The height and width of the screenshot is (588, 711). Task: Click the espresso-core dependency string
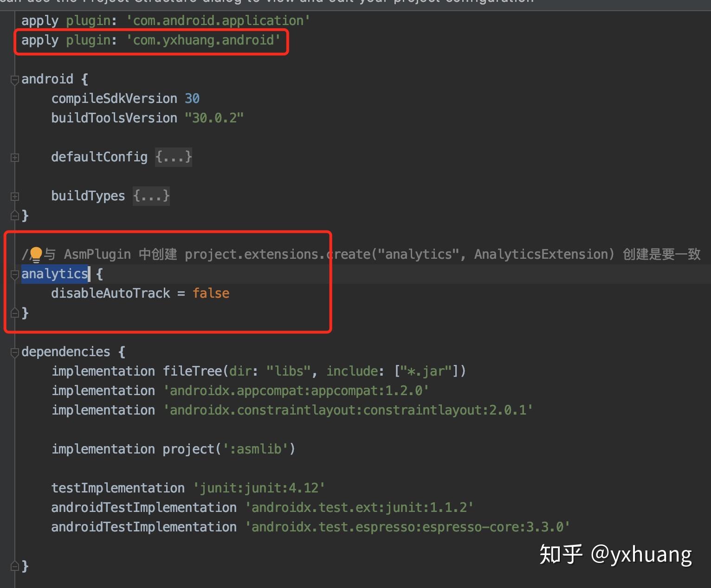tap(407, 526)
